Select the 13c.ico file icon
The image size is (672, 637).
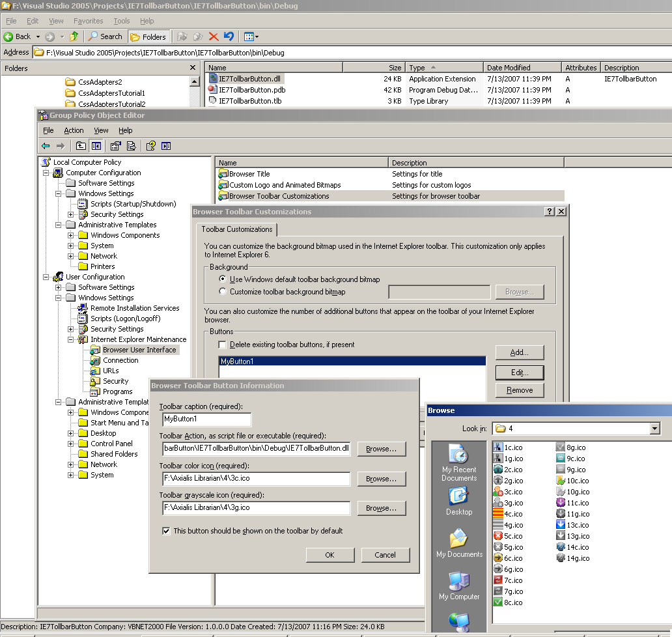561,525
